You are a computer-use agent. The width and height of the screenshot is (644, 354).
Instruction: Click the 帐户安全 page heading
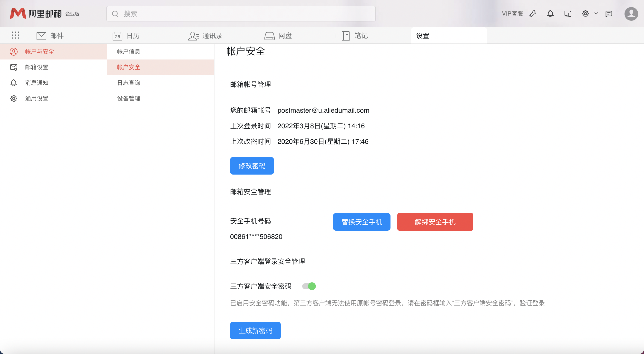click(x=245, y=51)
